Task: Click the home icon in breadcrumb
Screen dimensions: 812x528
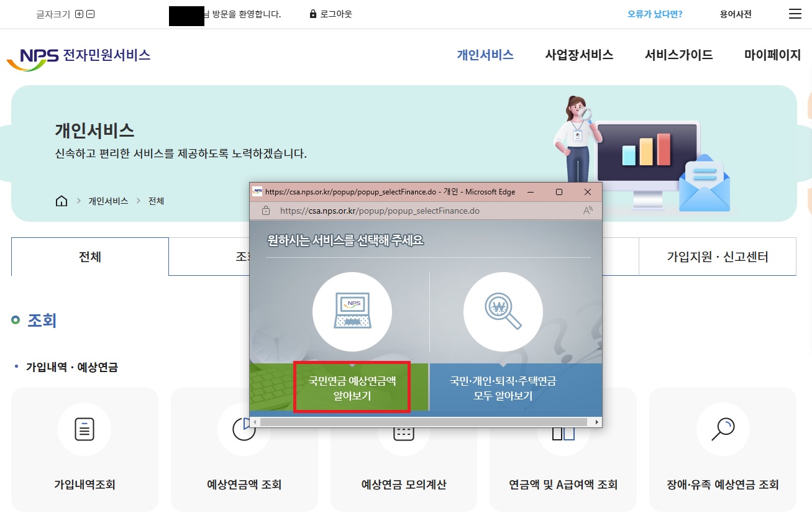Action: (x=62, y=201)
